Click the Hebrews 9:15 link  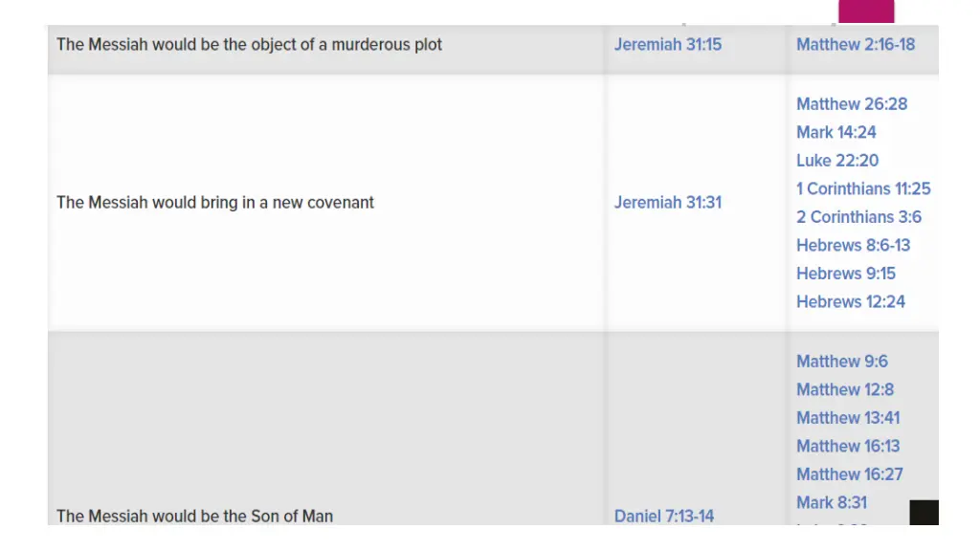846,273
